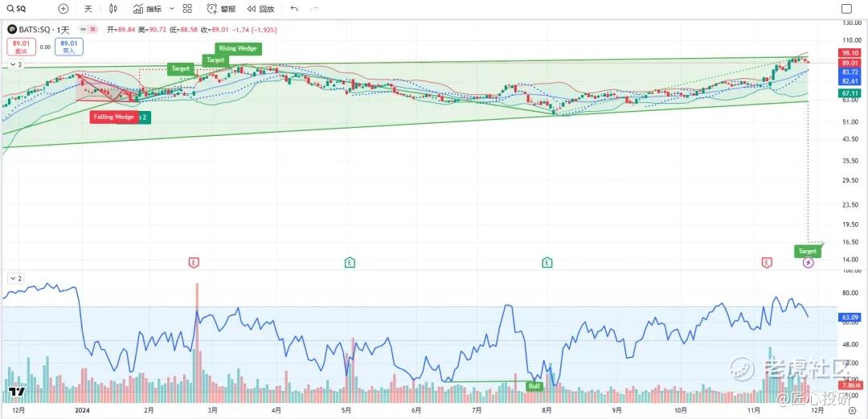This screenshot has height=419, width=868.
Task: Click the 开=89.84 open value in header
Action: pos(121,30)
